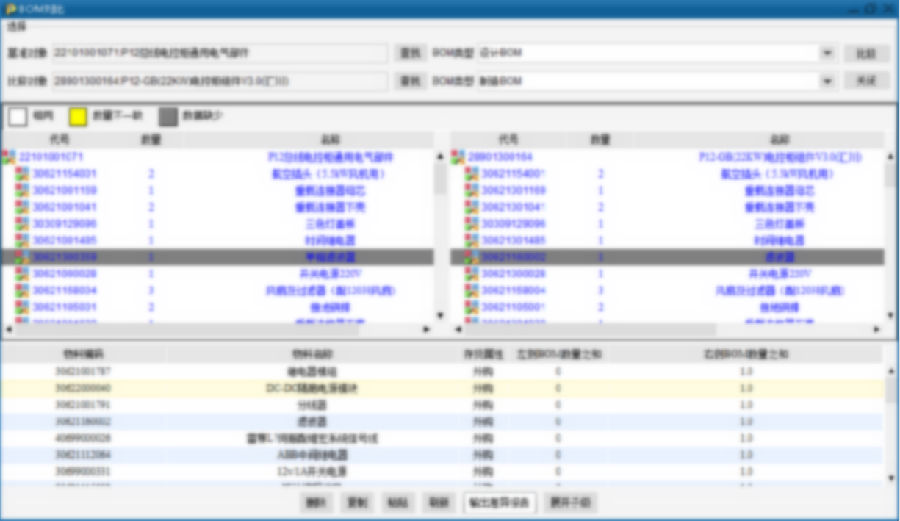Screen dimensions: 900x521
Task: Click root node icon 22101001071 in left tree
Action: (9, 157)
